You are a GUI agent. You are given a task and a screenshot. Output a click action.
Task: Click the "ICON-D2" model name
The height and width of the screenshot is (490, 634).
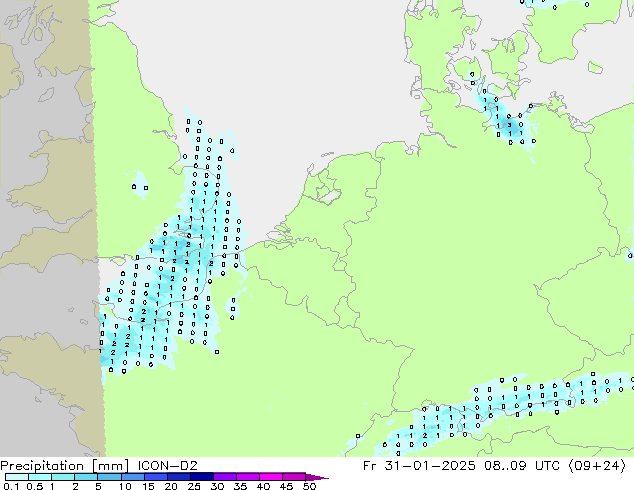tap(167, 466)
